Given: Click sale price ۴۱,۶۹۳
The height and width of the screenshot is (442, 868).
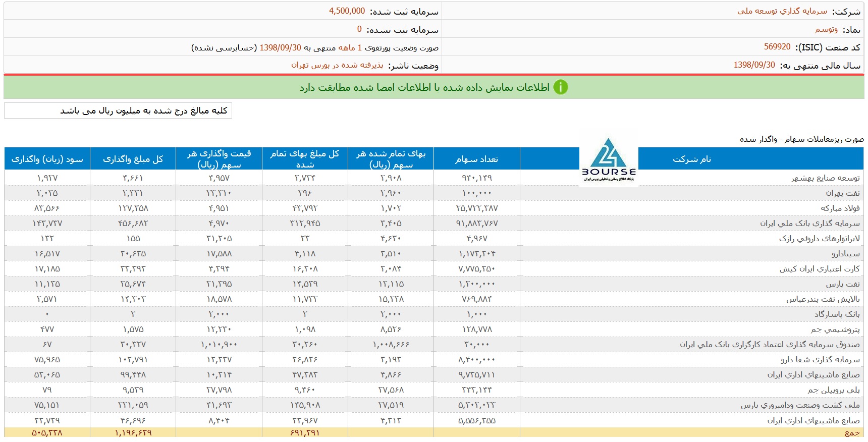Looking at the screenshot, I should [x=219, y=405].
